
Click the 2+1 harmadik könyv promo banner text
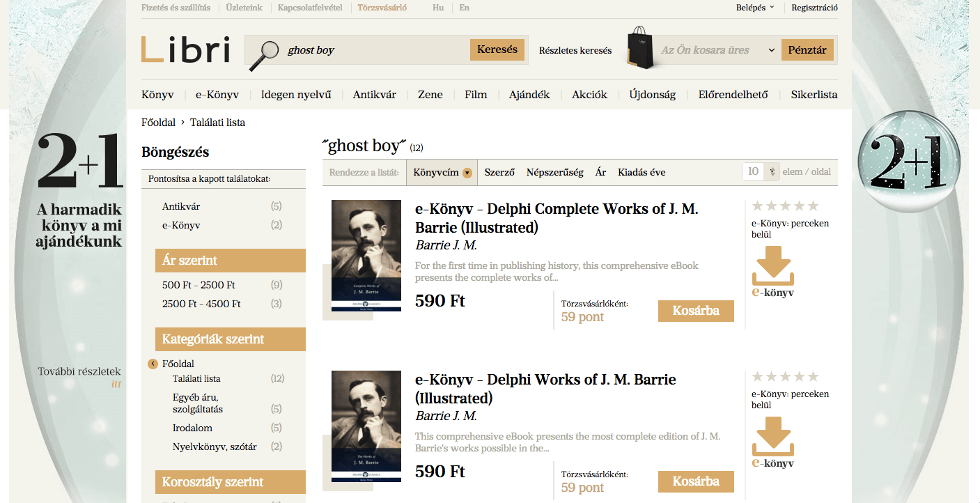79,225
